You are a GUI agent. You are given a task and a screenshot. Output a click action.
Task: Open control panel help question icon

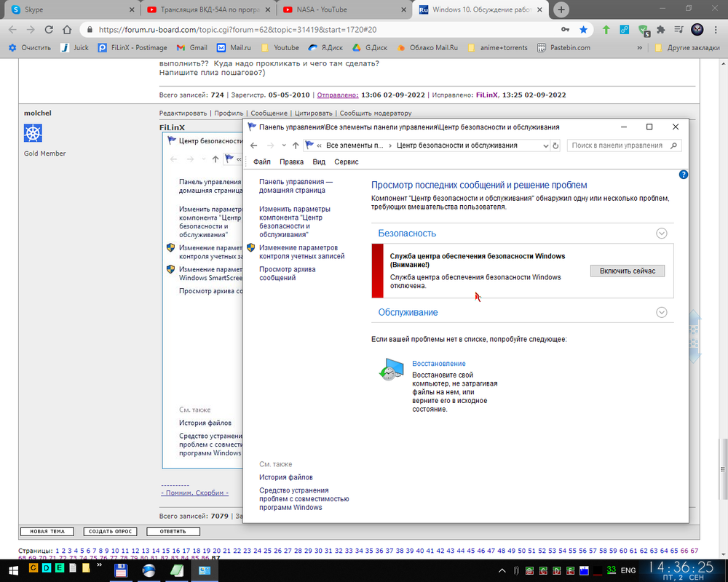[x=683, y=175]
